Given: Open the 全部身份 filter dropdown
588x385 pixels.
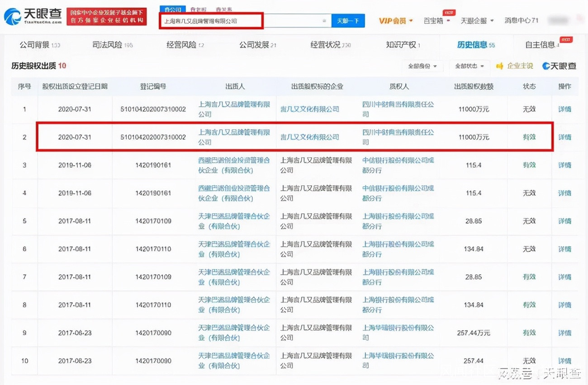Looking at the screenshot, I should click(x=422, y=66).
